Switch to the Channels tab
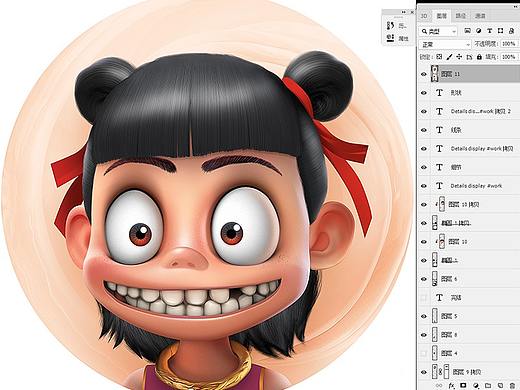 480,16
